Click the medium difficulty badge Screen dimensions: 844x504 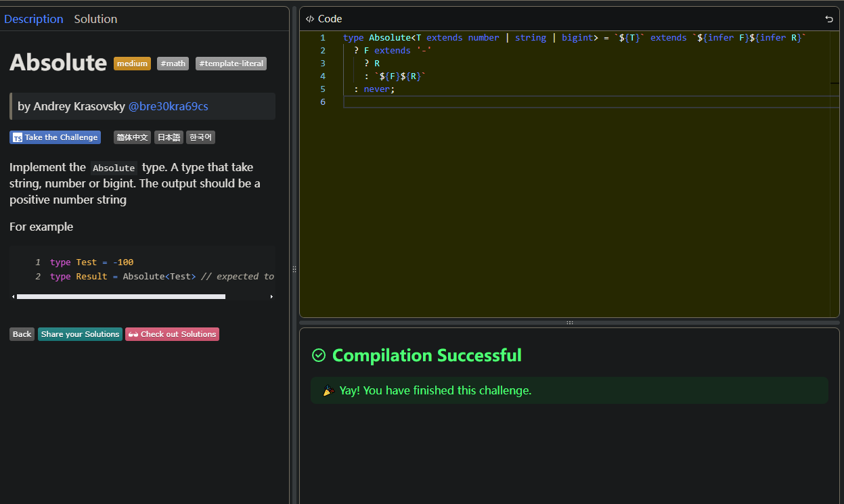[x=132, y=64]
